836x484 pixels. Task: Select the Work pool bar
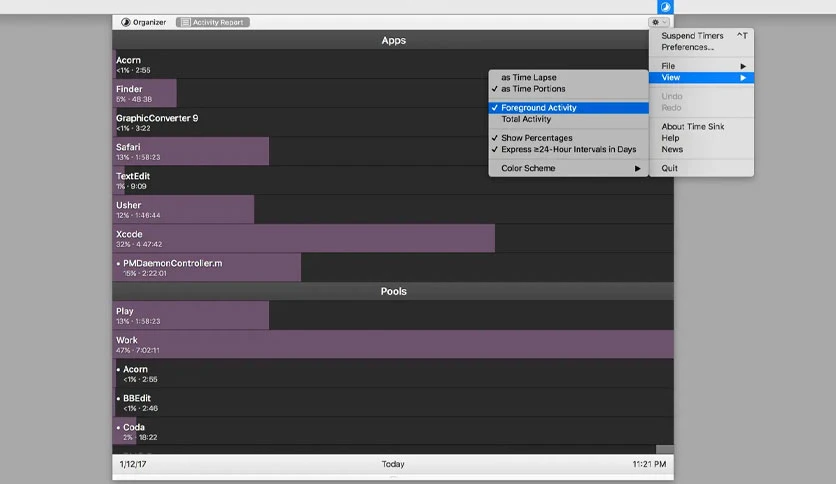[x=393, y=344]
